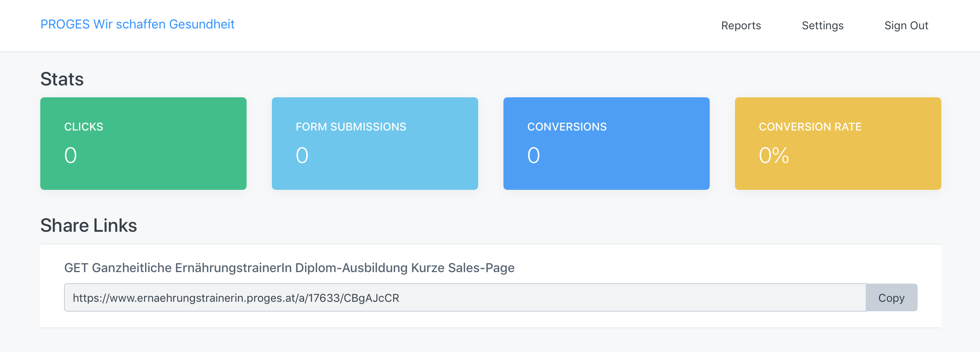This screenshot has height=352, width=980.
Task: Click the CONVERSIONS label text
Action: tap(567, 127)
